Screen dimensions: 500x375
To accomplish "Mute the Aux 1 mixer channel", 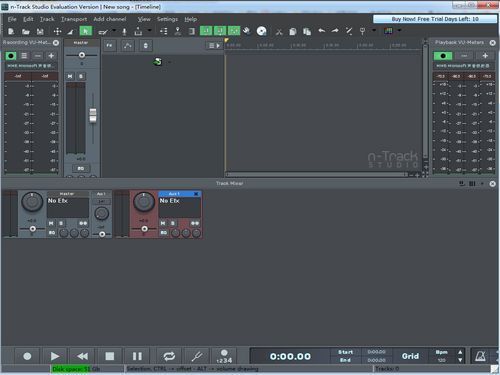I will [x=163, y=223].
